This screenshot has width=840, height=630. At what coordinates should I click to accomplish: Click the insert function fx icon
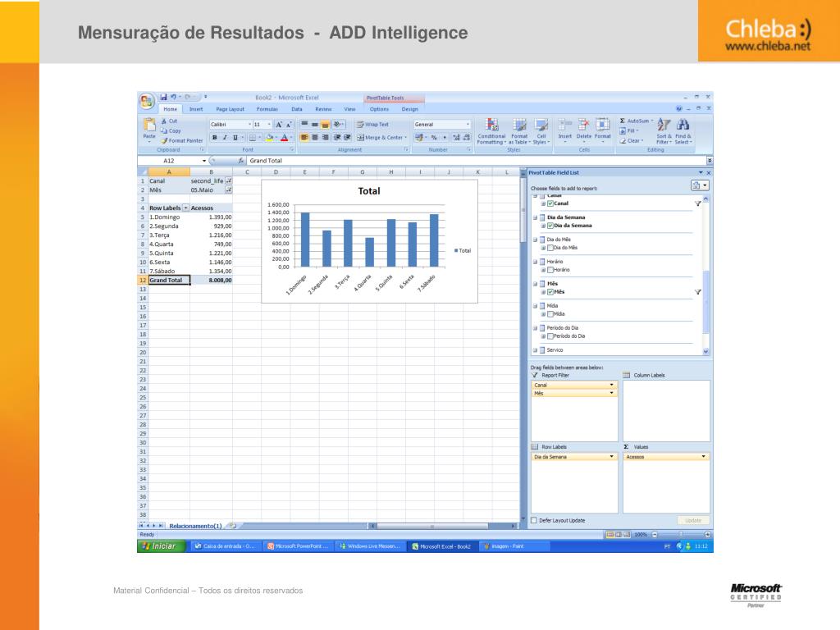(x=241, y=161)
